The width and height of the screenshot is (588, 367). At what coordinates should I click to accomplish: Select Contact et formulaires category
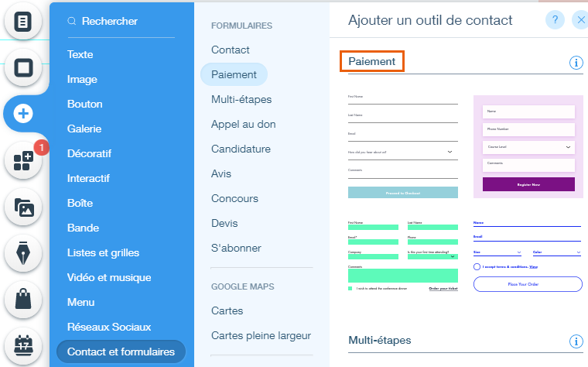[x=121, y=352]
